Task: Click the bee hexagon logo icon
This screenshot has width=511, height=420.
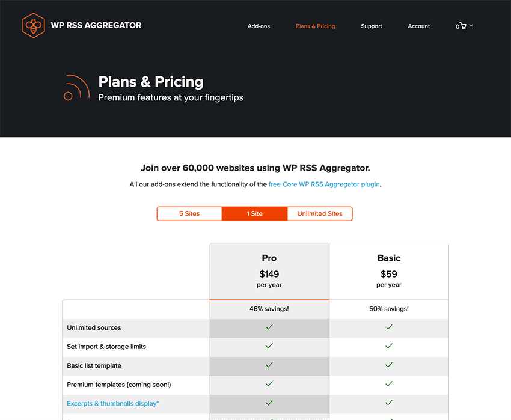Action: pos(33,25)
